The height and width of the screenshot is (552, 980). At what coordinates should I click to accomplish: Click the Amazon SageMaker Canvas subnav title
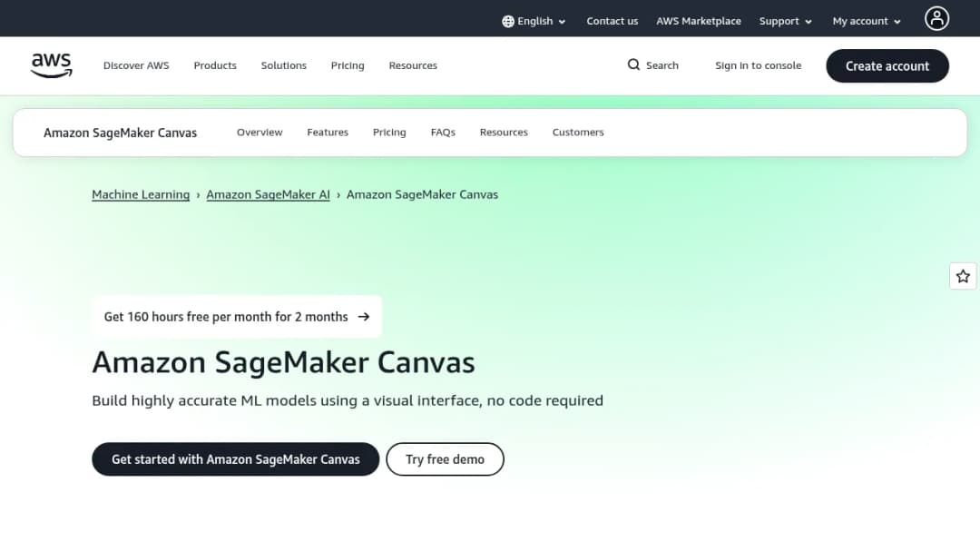click(120, 133)
